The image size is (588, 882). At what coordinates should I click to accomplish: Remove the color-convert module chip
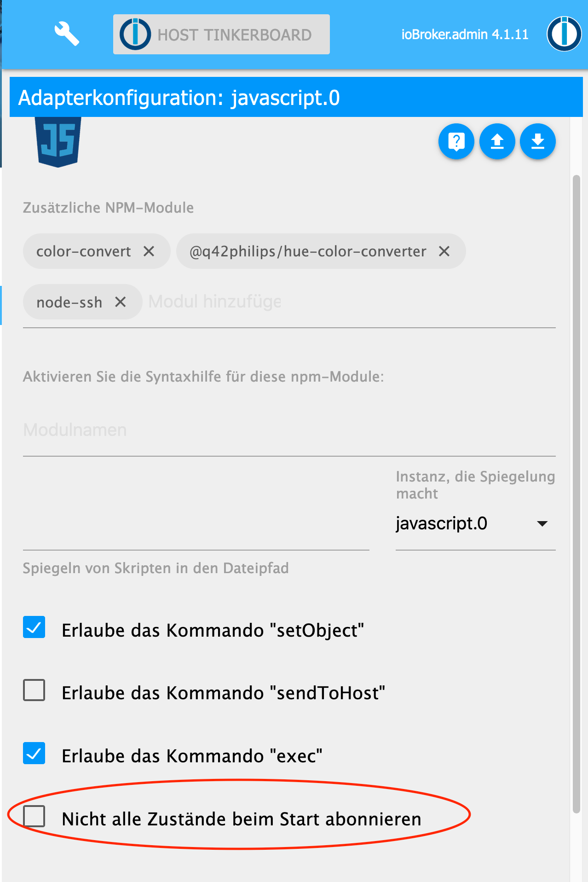coord(149,251)
